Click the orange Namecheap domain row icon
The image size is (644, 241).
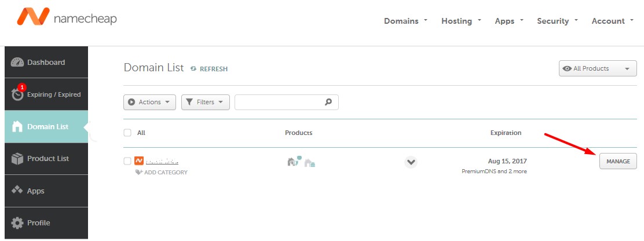[139, 161]
